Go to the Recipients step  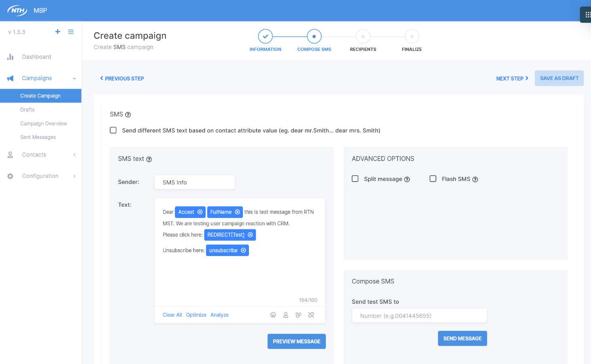pyautogui.click(x=363, y=37)
